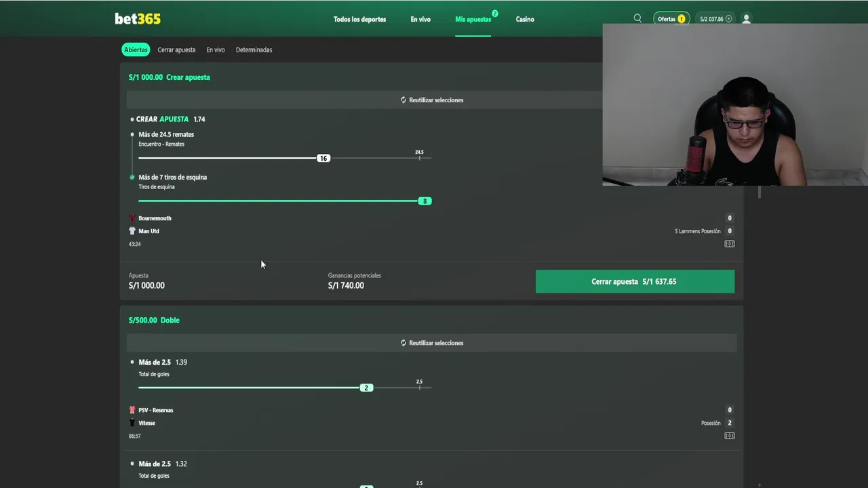Click the page scrollbar thumb
Viewport: 868px width, 488px height.
pos(759,192)
